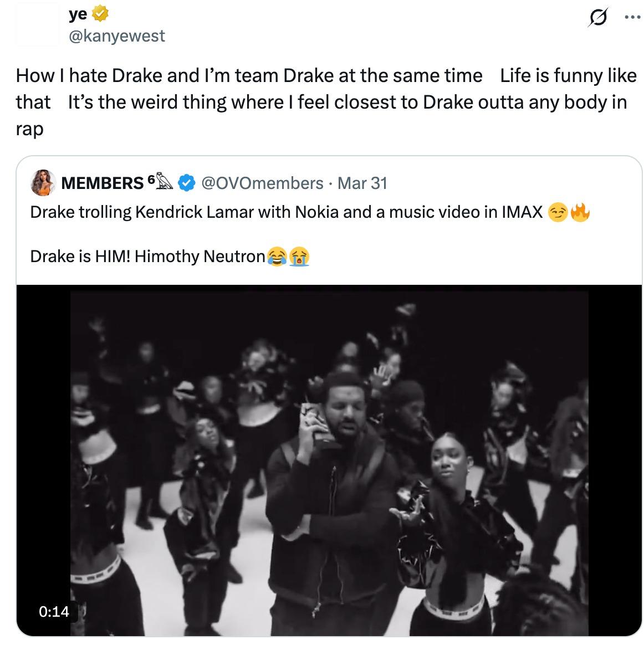Open the @OVOmembers handle link
Image resolution: width=644 pixels, height=645 pixels.
(x=262, y=183)
